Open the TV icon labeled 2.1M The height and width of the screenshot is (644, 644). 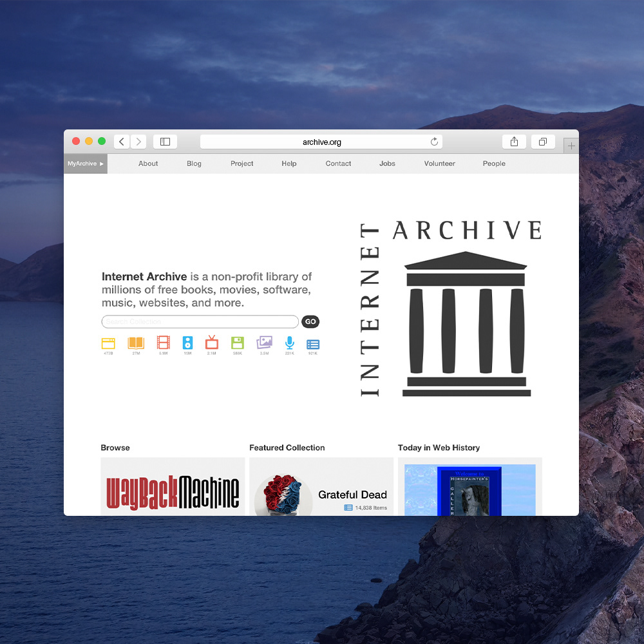[212, 342]
